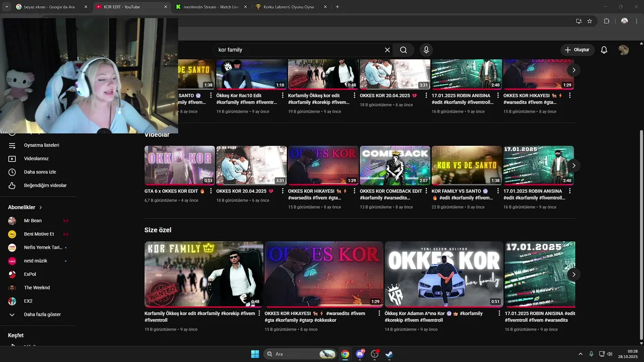Open tab search dropdown arrow
The width and height of the screenshot is (644, 362).
click(7, 7)
